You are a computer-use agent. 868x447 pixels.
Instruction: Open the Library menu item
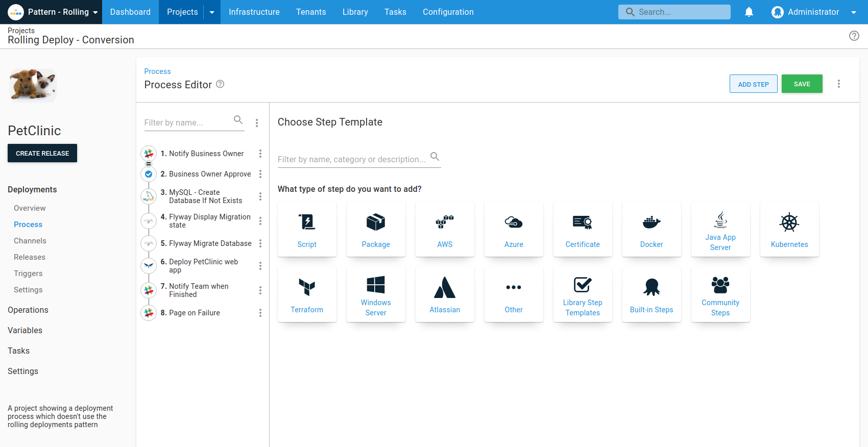click(x=355, y=12)
